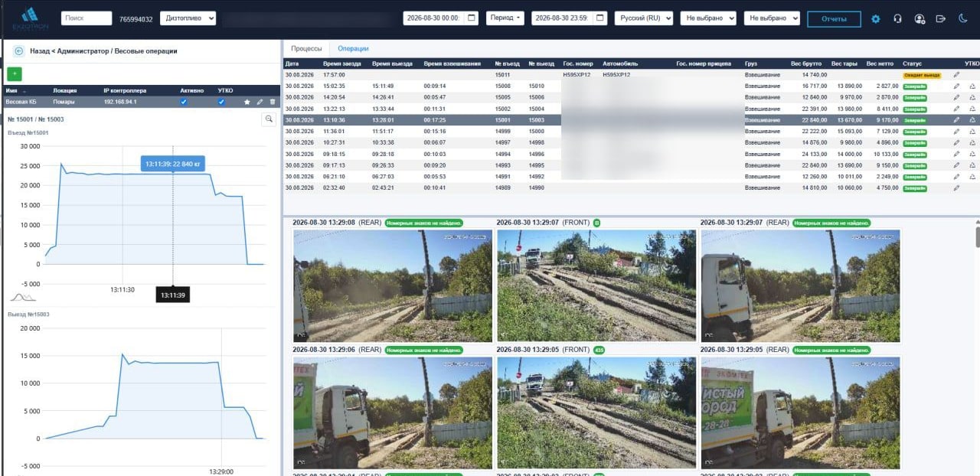Image resolution: width=980 pixels, height=476 pixels.
Task: Open the calendar picker for the end date
Action: pyautogui.click(x=599, y=18)
